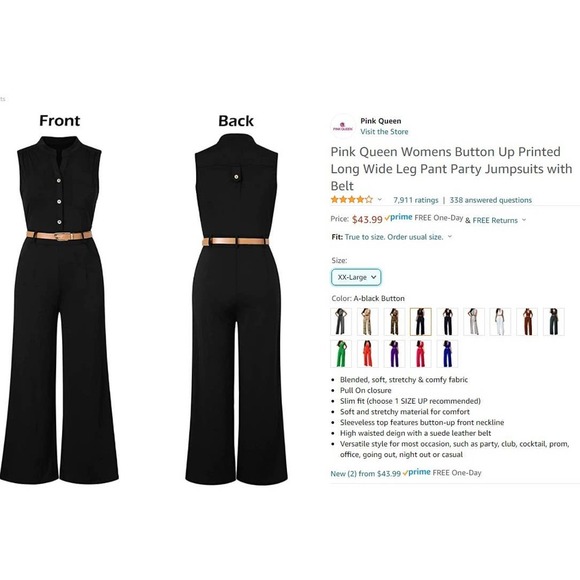Click the back view jumpsuit image

(x=236, y=309)
